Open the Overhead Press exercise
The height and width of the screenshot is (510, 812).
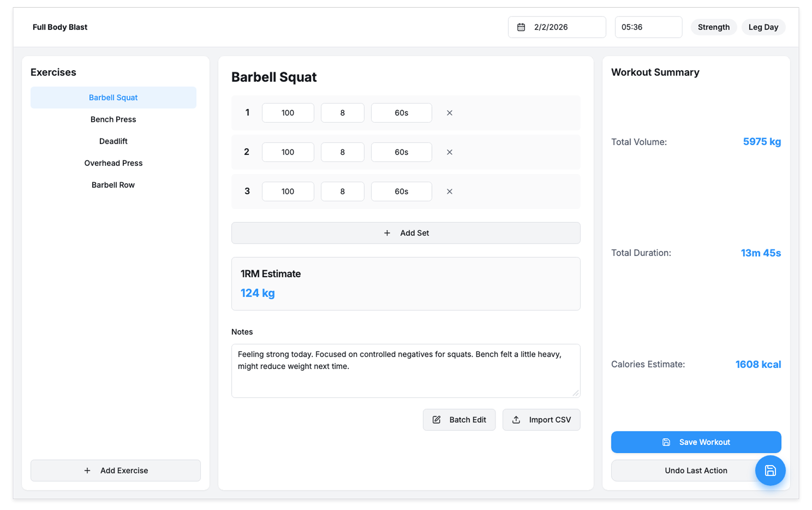(113, 163)
